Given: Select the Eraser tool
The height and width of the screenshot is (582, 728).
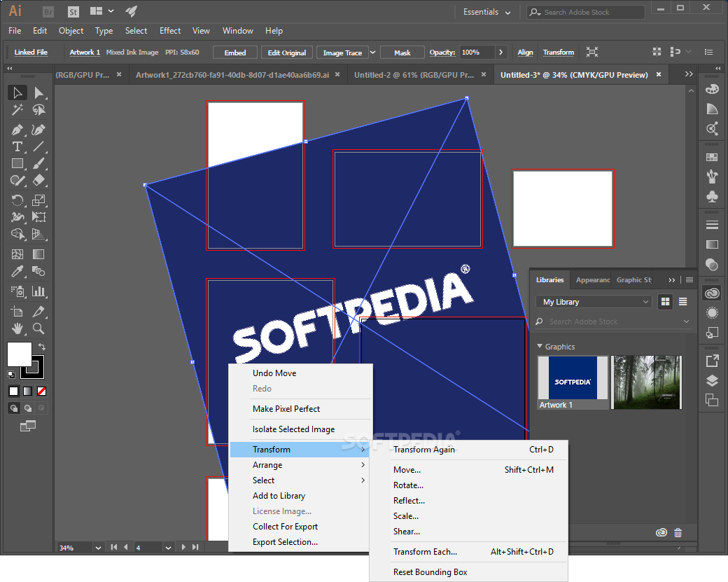Looking at the screenshot, I should click(38, 180).
